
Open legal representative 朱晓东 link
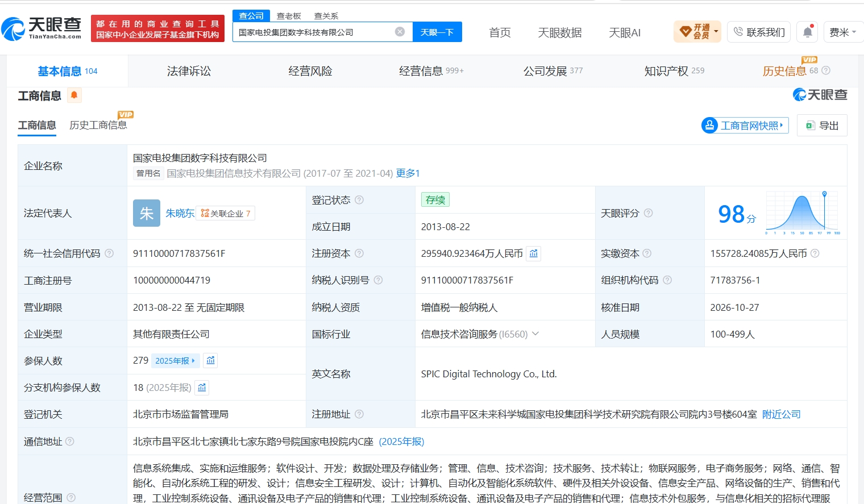point(180,213)
